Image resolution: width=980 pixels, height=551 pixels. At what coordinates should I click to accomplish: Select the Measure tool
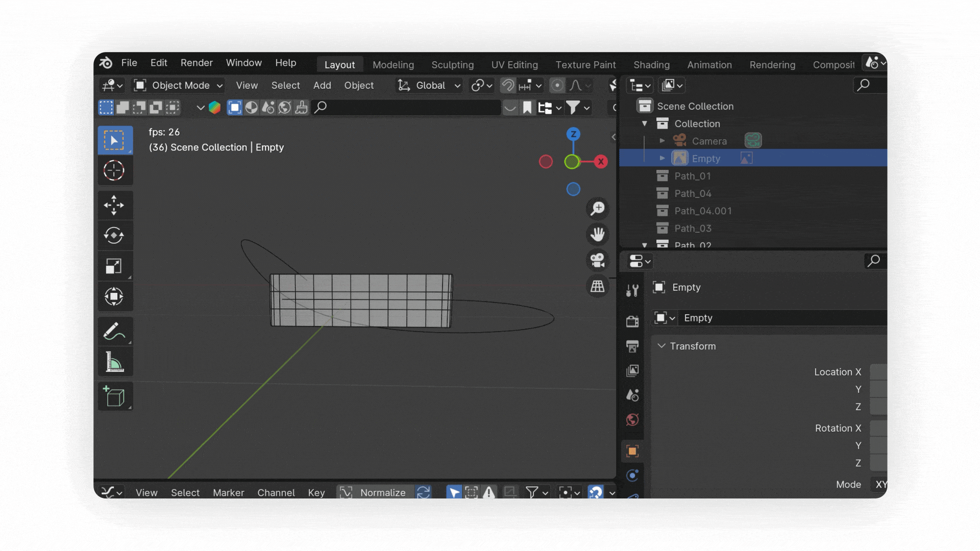[114, 362]
